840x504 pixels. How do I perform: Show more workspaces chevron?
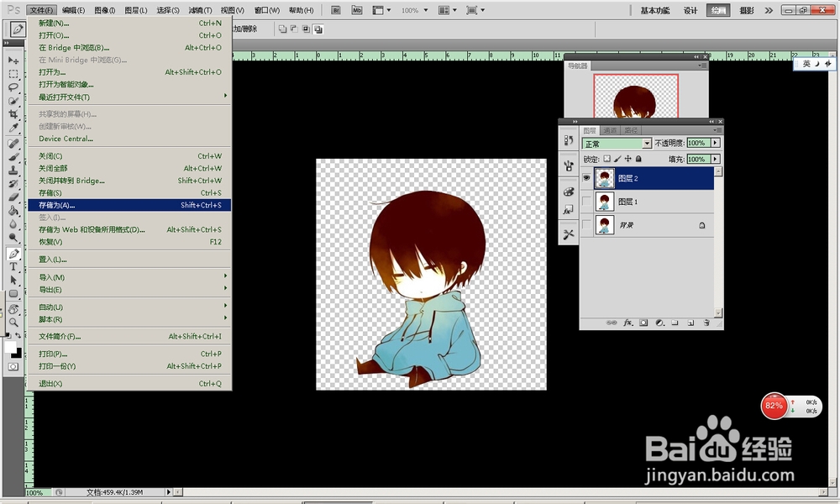(x=769, y=10)
